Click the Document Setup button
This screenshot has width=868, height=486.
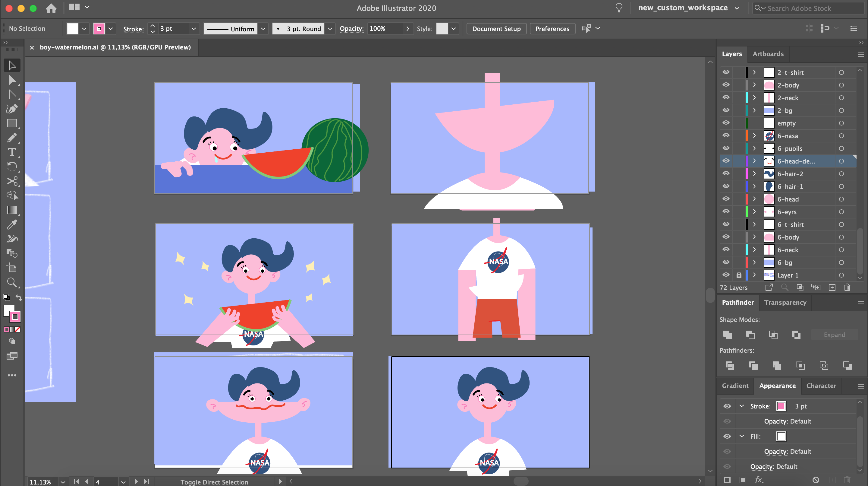(496, 29)
